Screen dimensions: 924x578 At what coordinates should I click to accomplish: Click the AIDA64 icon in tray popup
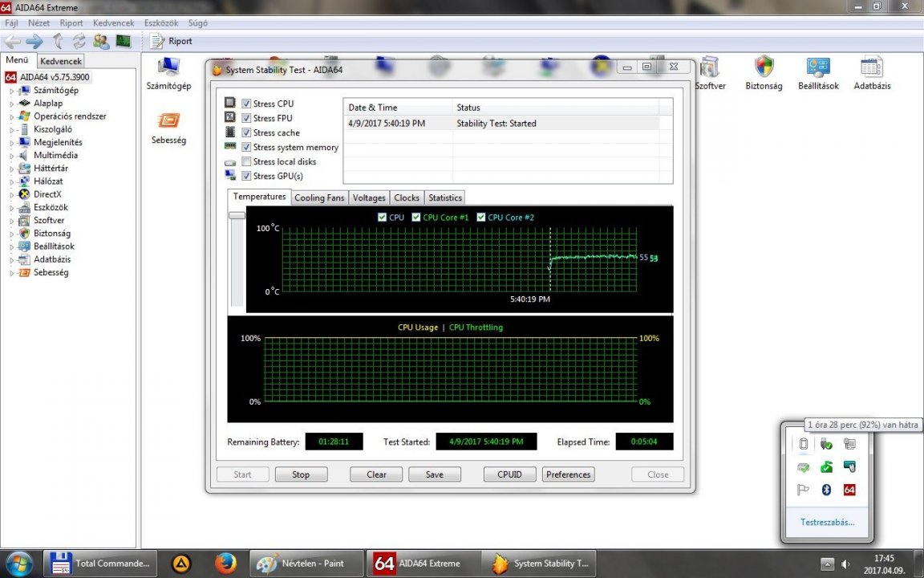(849, 490)
